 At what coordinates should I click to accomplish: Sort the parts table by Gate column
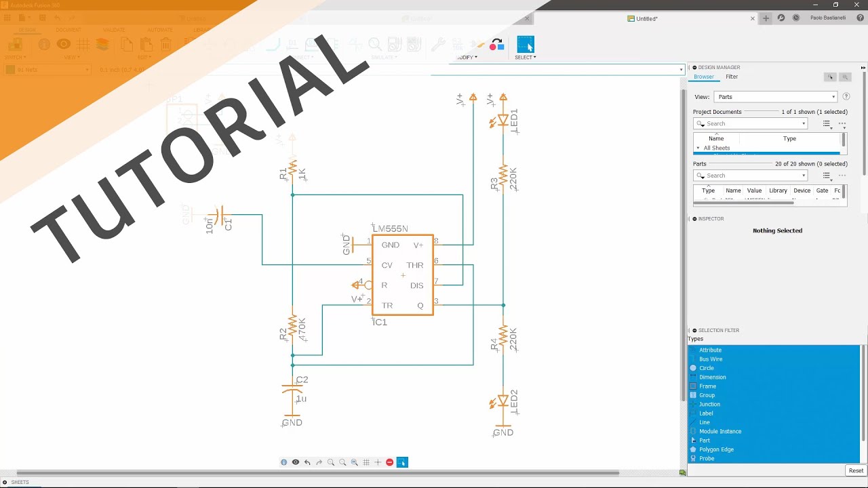pos(822,191)
